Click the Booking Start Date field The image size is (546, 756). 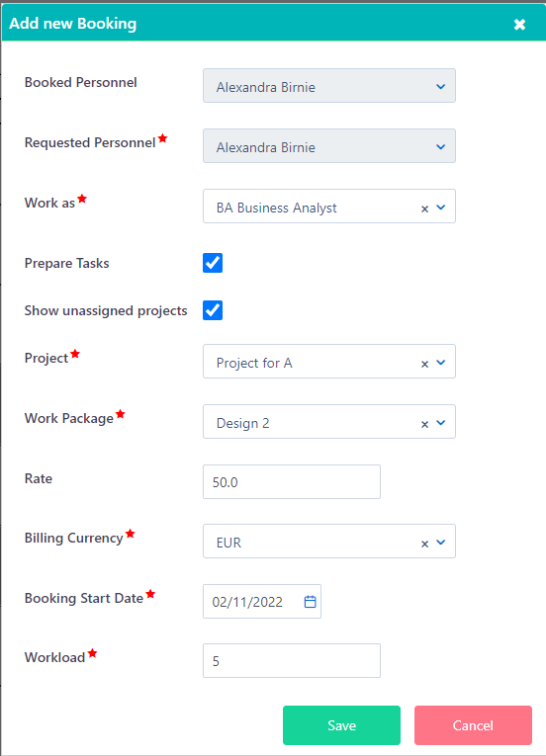point(262,601)
